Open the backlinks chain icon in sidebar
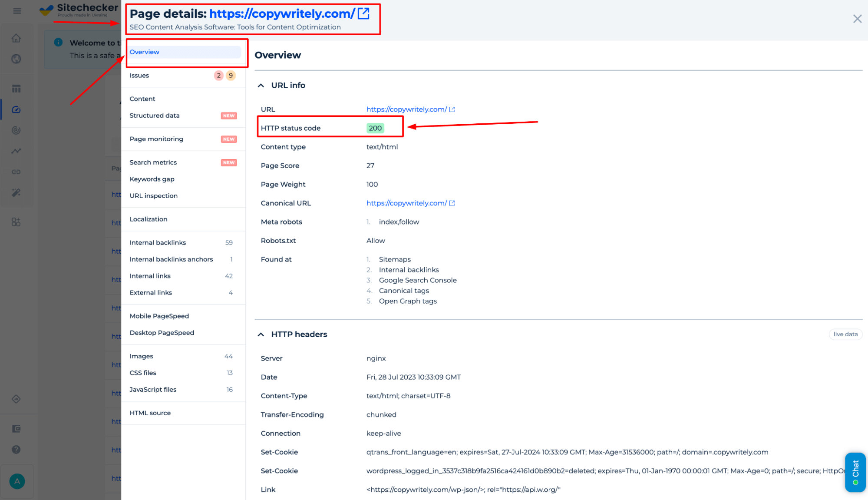This screenshot has height=500, width=868. click(x=16, y=172)
